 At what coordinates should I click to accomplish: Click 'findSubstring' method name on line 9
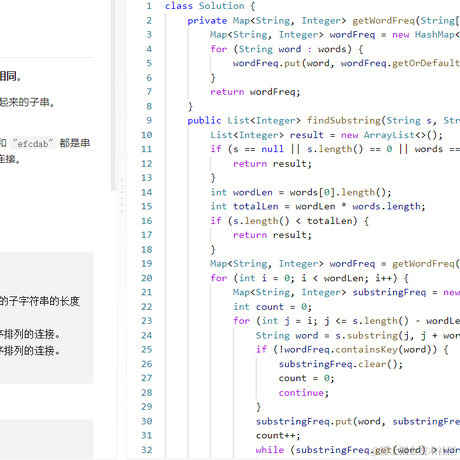[x=344, y=120]
